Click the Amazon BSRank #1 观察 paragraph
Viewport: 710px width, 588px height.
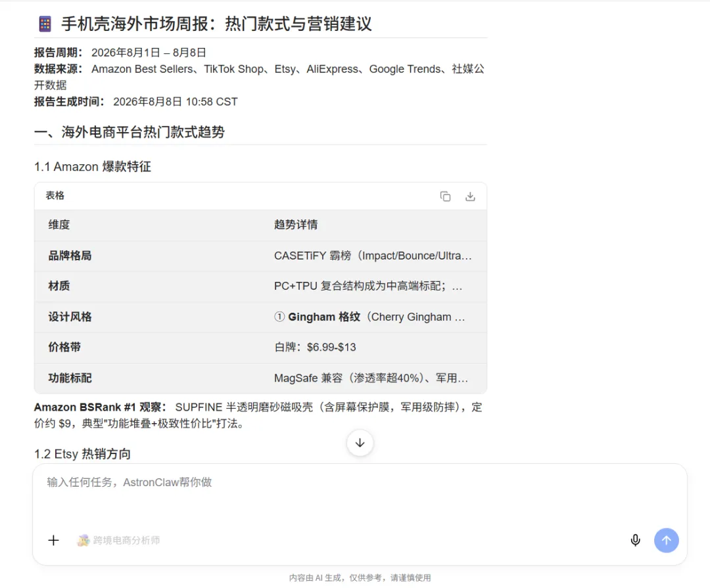point(258,415)
